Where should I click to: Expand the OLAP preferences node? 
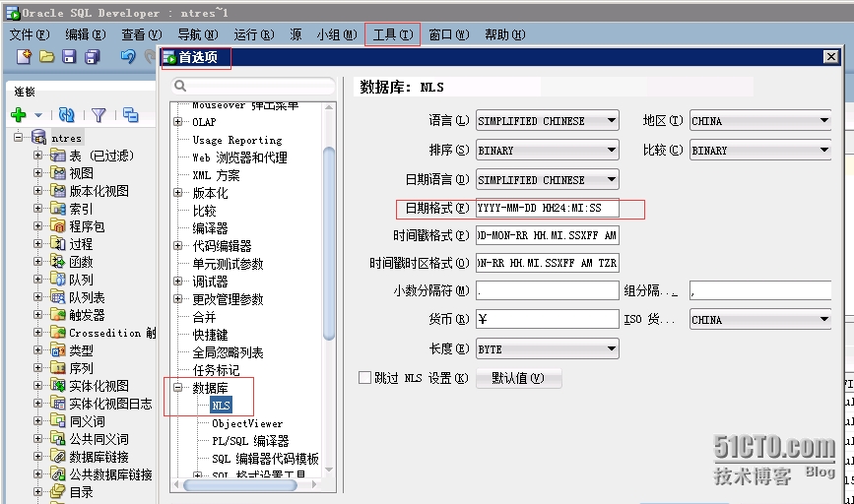[177, 122]
